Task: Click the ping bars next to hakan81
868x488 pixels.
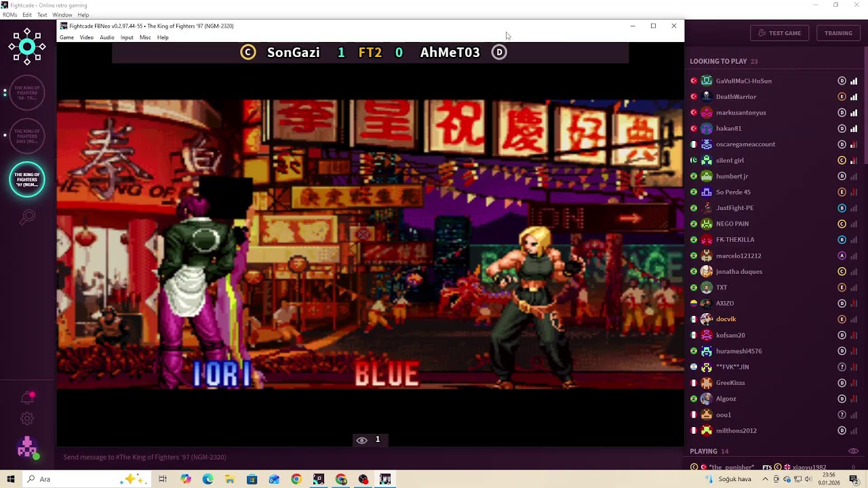Action: click(x=854, y=129)
